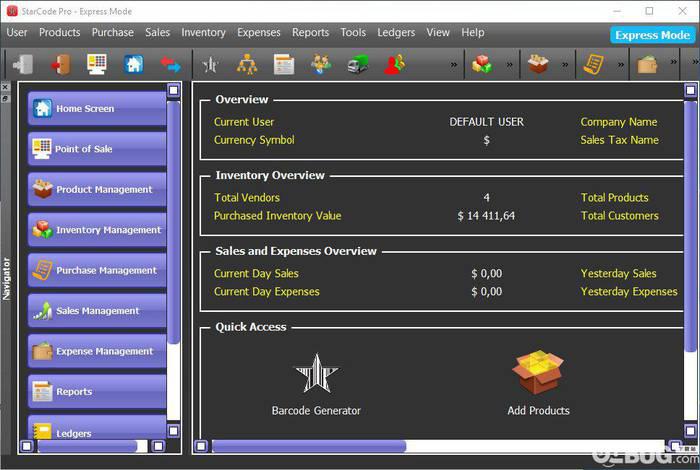Open the Tools menu
Image resolution: width=700 pixels, height=470 pixels.
click(x=353, y=33)
